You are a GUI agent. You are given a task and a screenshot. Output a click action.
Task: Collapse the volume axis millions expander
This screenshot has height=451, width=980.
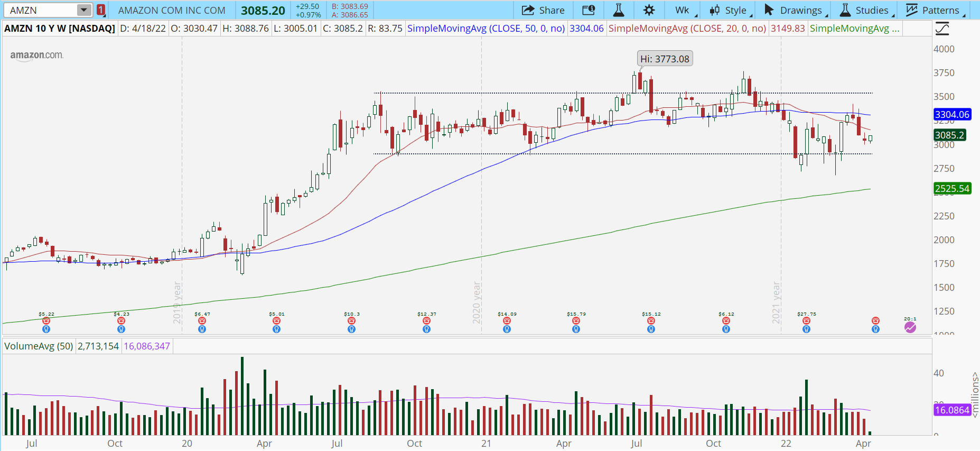[975, 395]
